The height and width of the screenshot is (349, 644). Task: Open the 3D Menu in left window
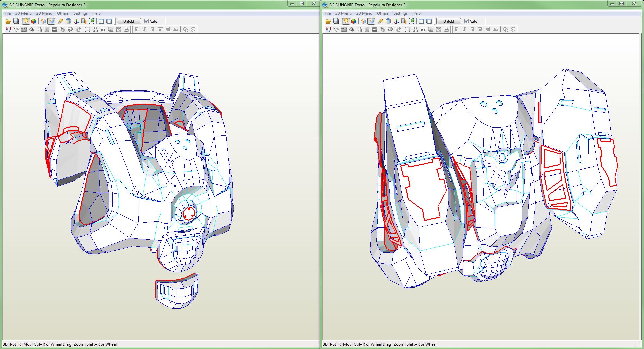click(23, 13)
